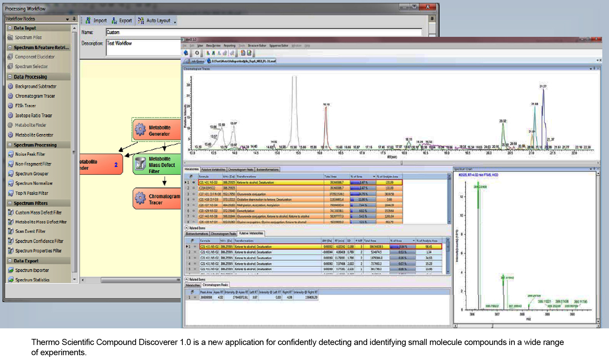Click the Metabolites table vertical scrollbar
This screenshot has height=364, width=609.
(449, 199)
